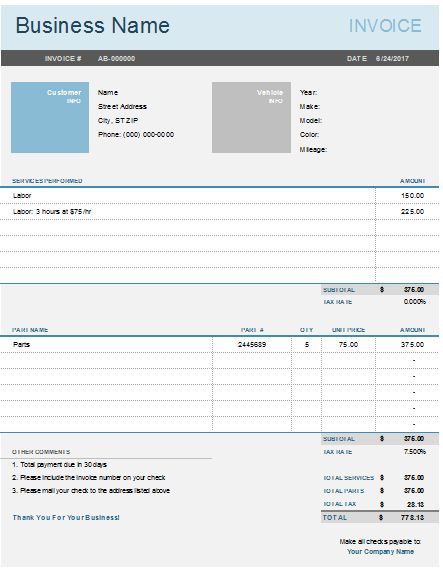Click 'Make all checks payable to:' text
This screenshot has width=443, height=568.
point(380,542)
